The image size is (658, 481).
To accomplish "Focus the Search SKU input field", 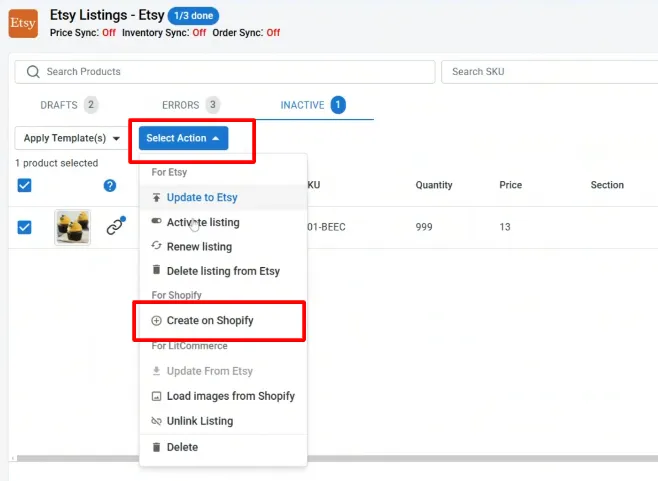I will [x=550, y=72].
